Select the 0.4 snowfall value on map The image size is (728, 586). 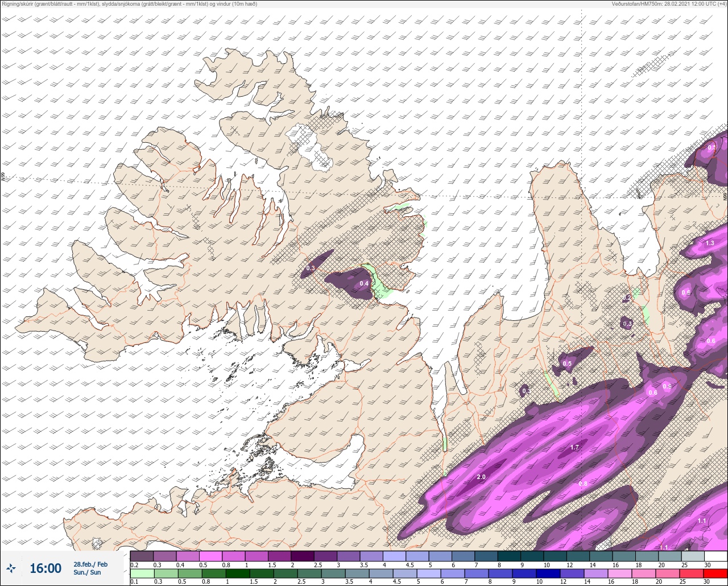click(364, 283)
